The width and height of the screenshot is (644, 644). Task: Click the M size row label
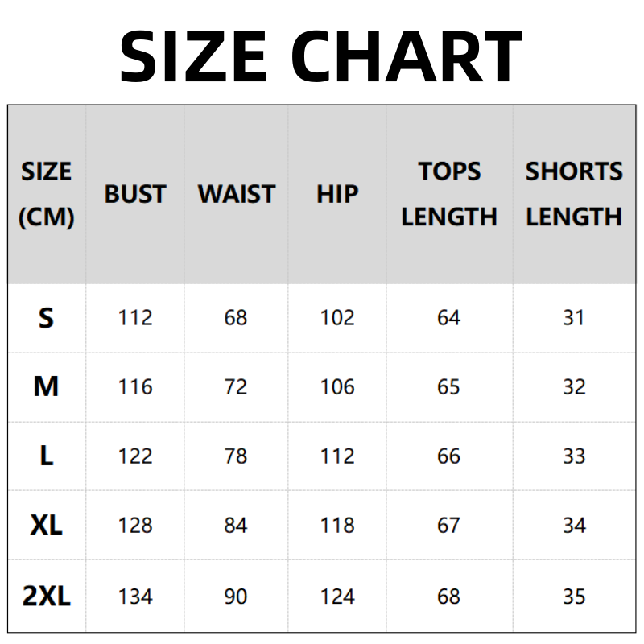click(x=46, y=387)
